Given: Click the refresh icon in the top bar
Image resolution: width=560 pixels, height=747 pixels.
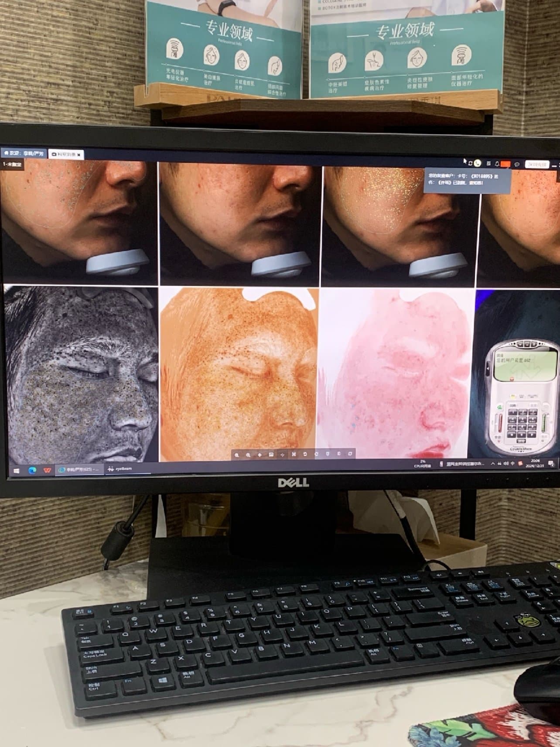Looking at the screenshot, I should 470,163.
